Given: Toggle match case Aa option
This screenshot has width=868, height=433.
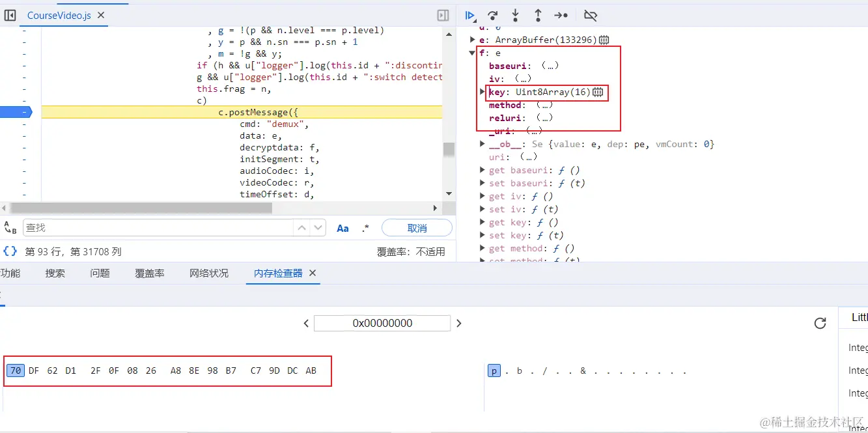Looking at the screenshot, I should coord(343,228).
